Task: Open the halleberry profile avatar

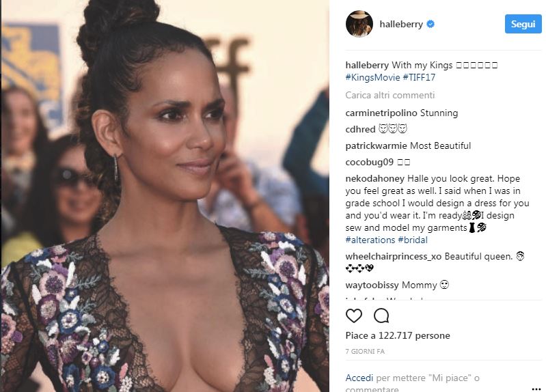Action: (x=359, y=24)
